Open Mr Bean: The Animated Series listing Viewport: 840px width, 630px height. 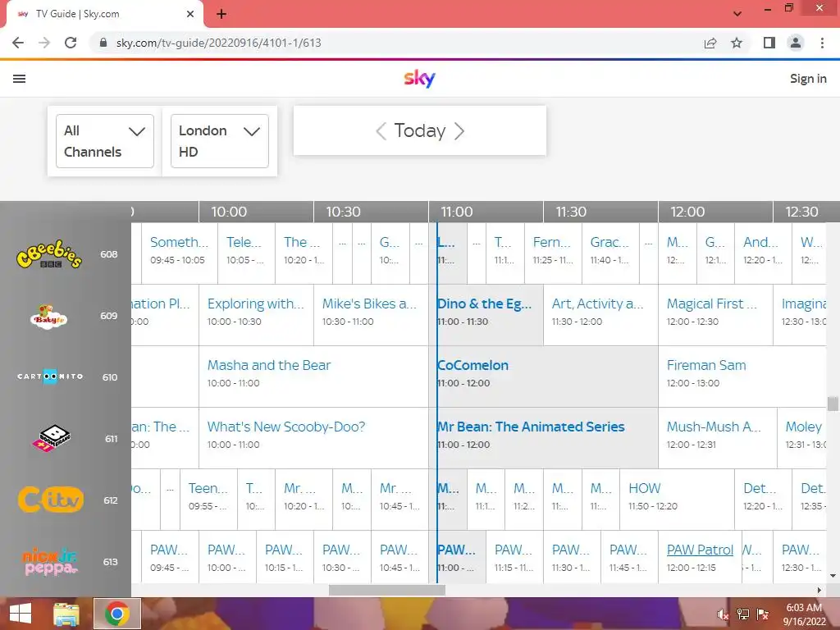pyautogui.click(x=543, y=438)
